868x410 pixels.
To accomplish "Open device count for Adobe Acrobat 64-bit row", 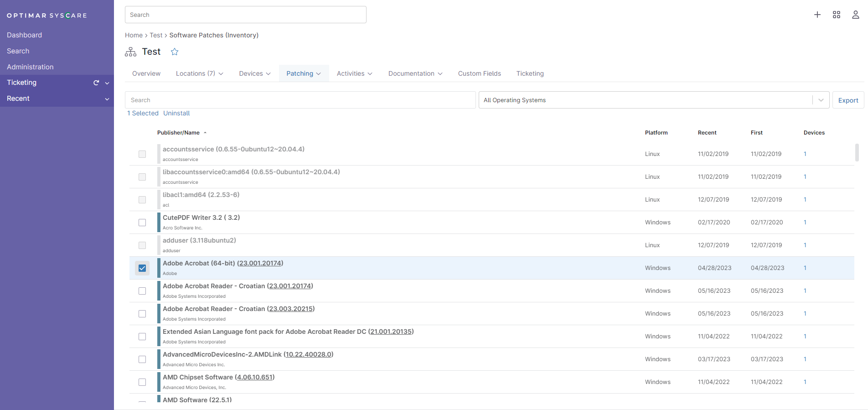I will (x=805, y=268).
